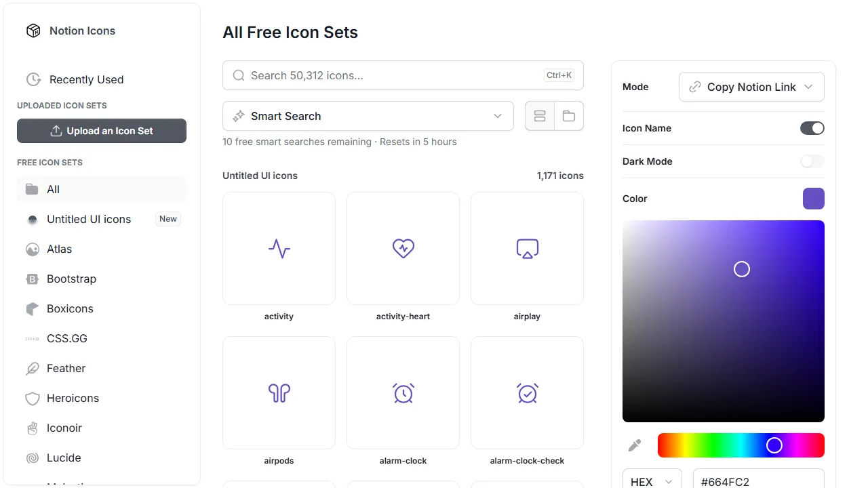868x488 pixels.
Task: Open the HEX format selector
Action: click(x=652, y=481)
